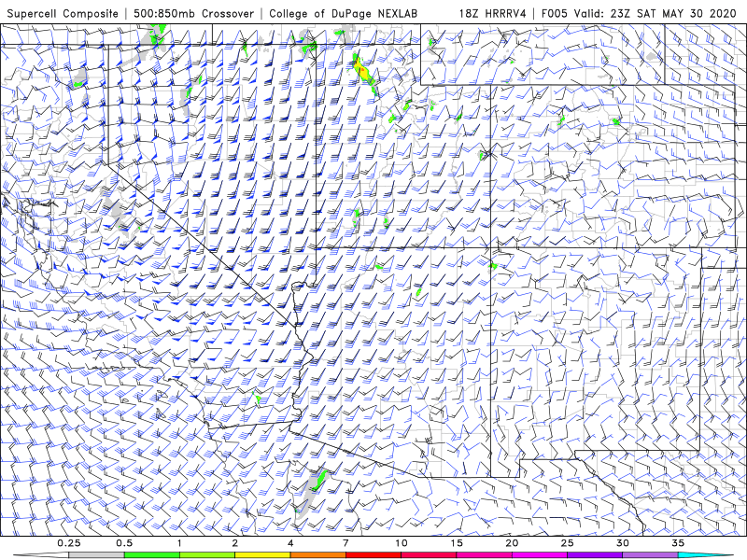Select the gray 0.25–0.5 legend swatch
This screenshot has height=560, width=747.
96,555
